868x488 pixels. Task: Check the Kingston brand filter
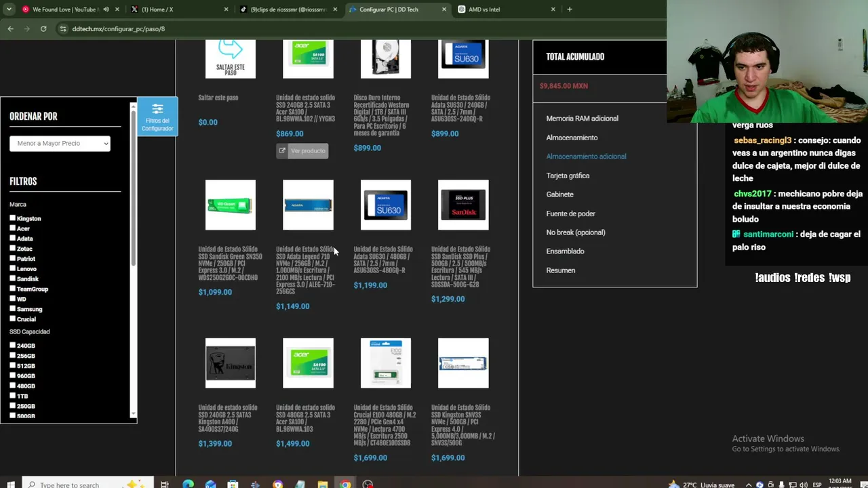pos(13,218)
